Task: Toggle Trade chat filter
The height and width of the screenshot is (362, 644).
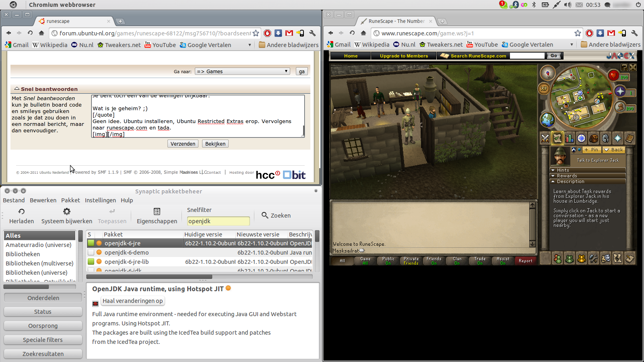Action: (480, 261)
